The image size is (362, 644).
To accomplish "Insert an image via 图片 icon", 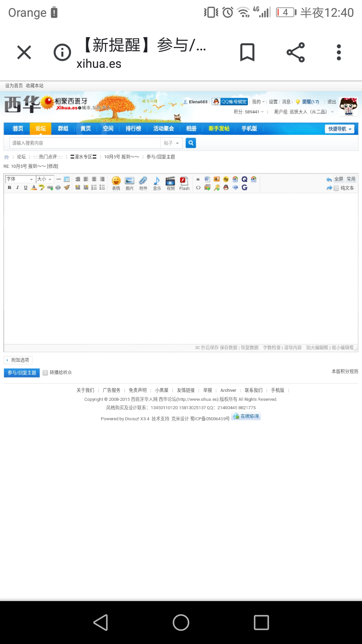I will (130, 183).
